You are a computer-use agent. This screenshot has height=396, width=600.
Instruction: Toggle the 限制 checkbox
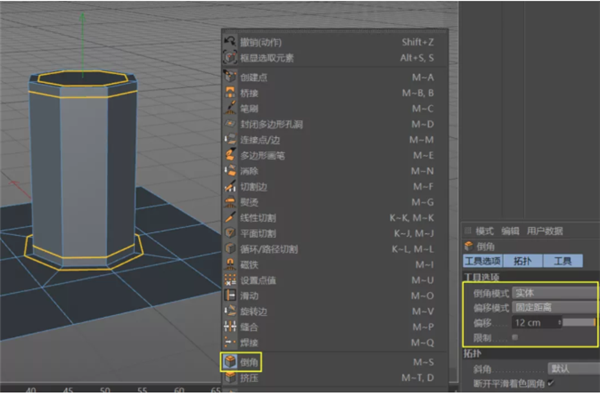pos(515,337)
